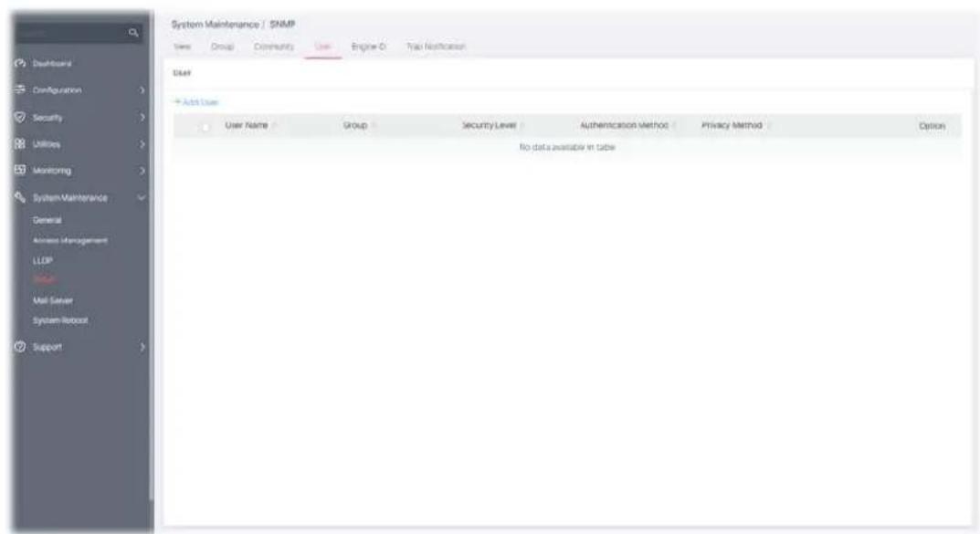The image size is (980, 534).
Task: Open Access Management in sidebar
Action: point(70,240)
